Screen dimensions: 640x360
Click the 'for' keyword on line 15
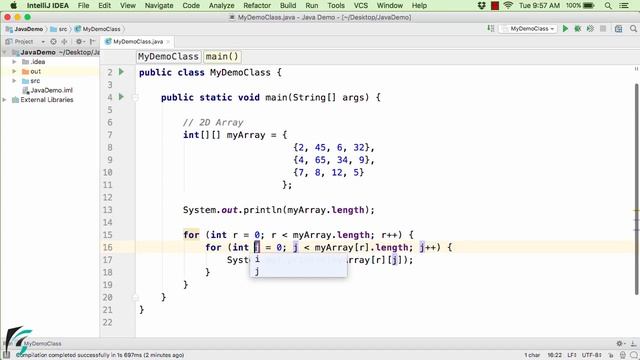coord(191,235)
